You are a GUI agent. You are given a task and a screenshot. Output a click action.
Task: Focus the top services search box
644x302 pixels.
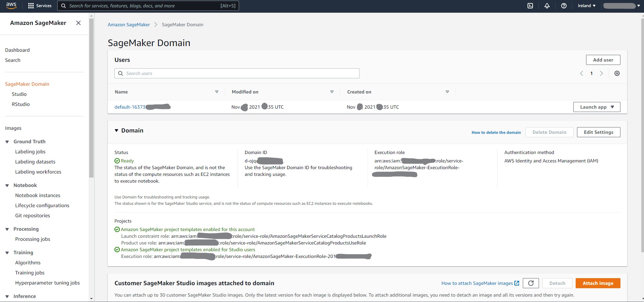148,6
